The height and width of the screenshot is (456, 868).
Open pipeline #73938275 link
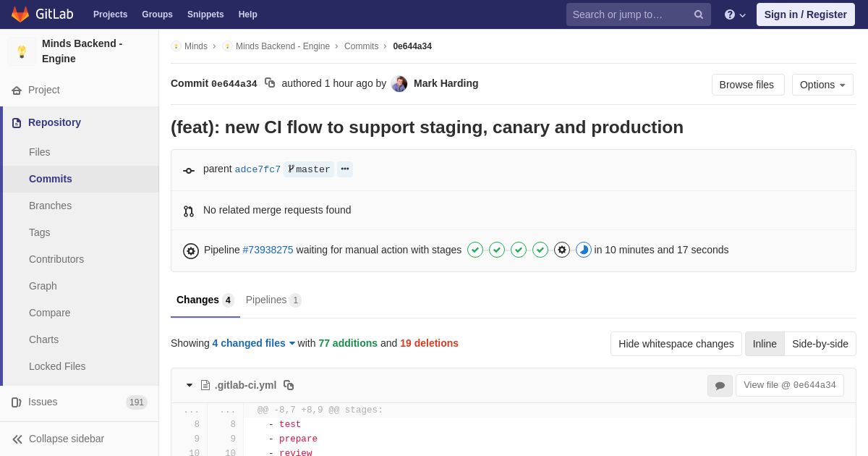[268, 250]
